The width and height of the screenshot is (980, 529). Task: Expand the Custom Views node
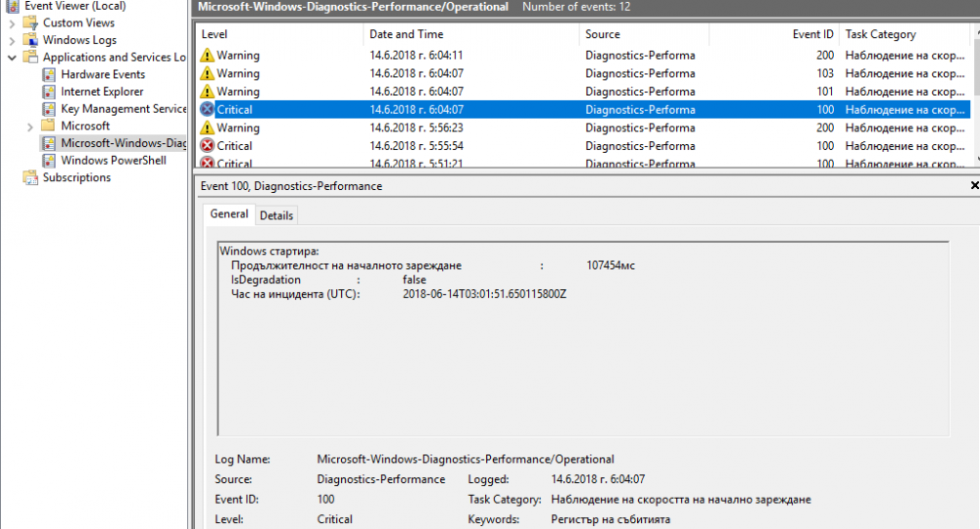coord(12,24)
